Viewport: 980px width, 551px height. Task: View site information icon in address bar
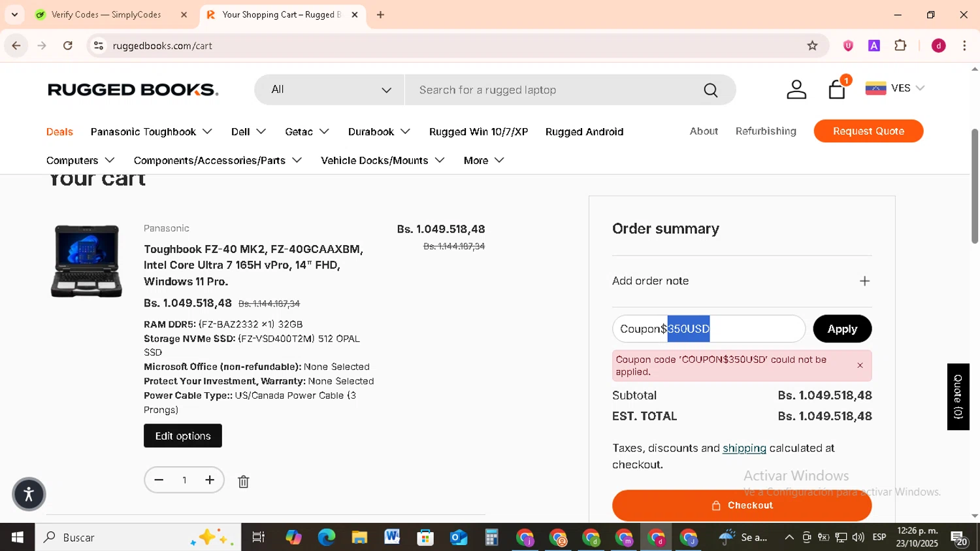[x=99, y=46]
